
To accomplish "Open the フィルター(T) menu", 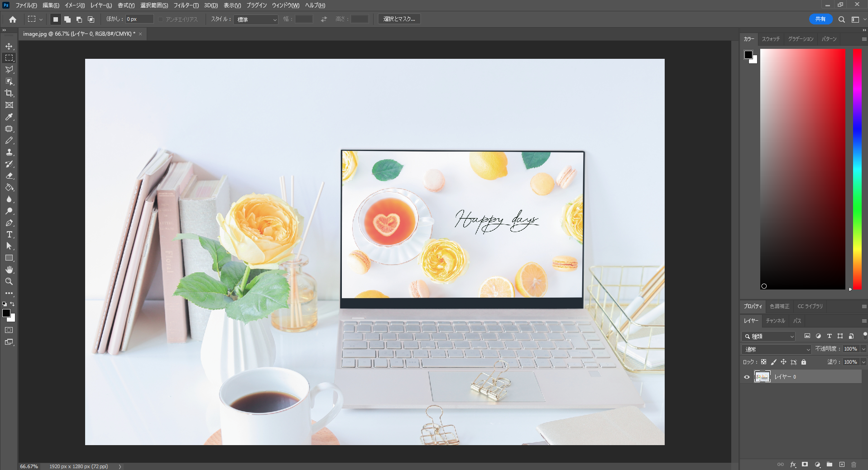I will tap(186, 5).
